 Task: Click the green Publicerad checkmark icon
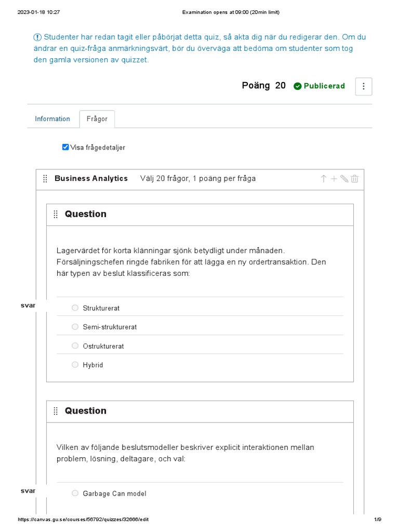click(297, 86)
